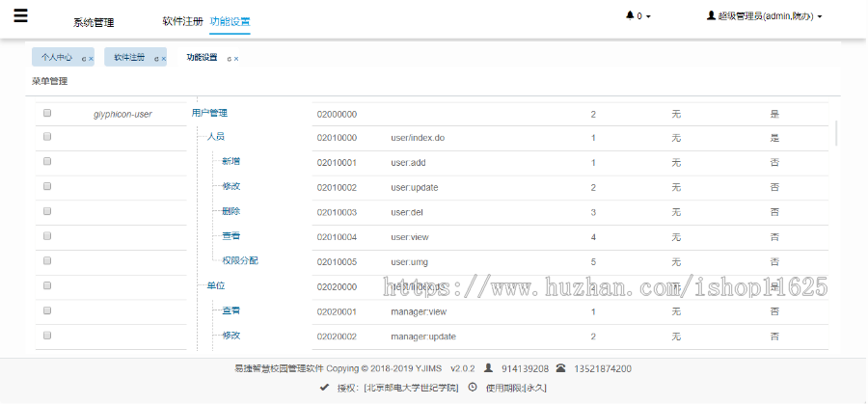
Task: Select the checkbox of the user:del row
Action: [47, 211]
